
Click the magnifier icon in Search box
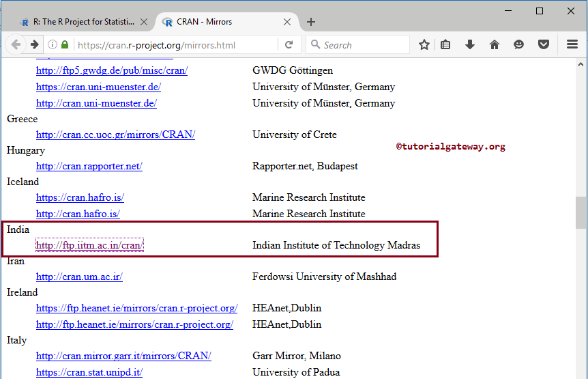[315, 44]
